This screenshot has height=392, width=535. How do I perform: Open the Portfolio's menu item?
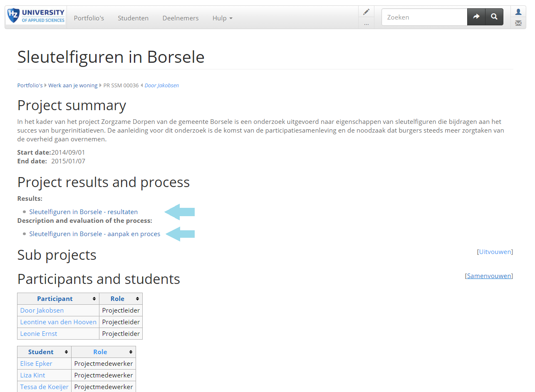(x=89, y=18)
